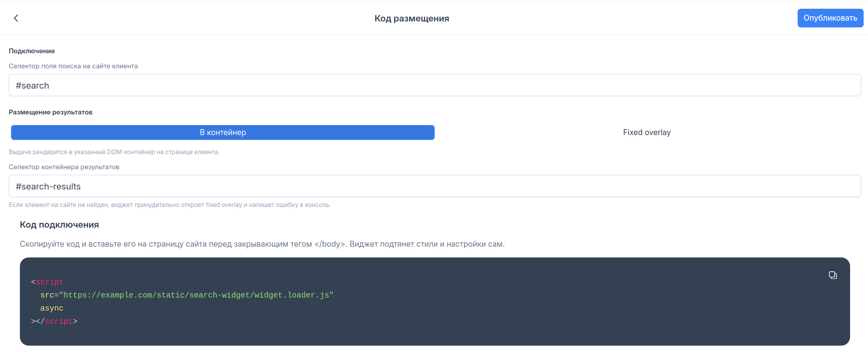
Task: Click the «Код подключения» heading
Action: click(59, 224)
